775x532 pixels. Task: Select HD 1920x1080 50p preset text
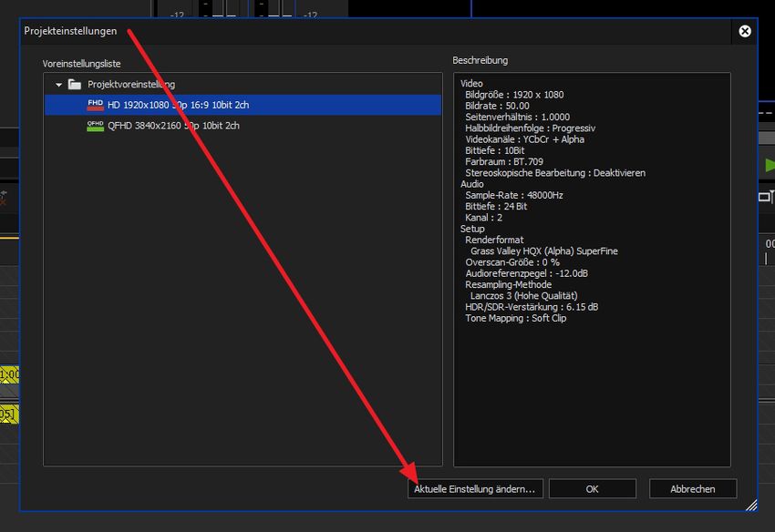[x=178, y=105]
